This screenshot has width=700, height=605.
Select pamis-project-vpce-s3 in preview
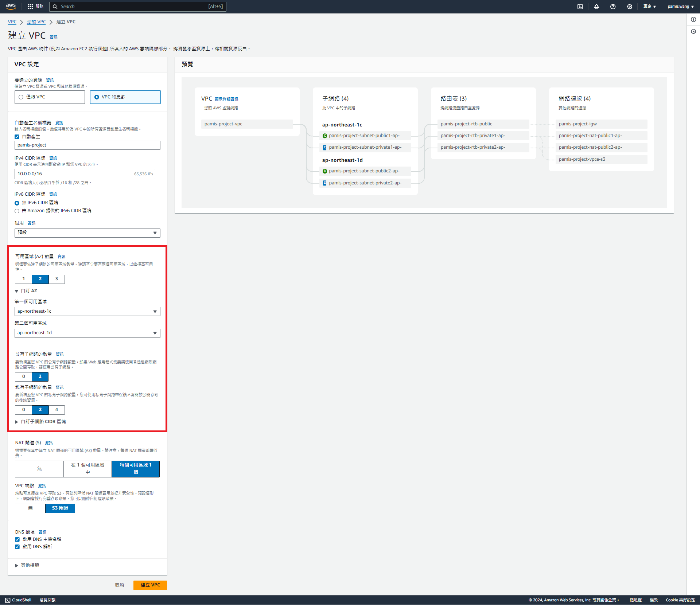602,160
